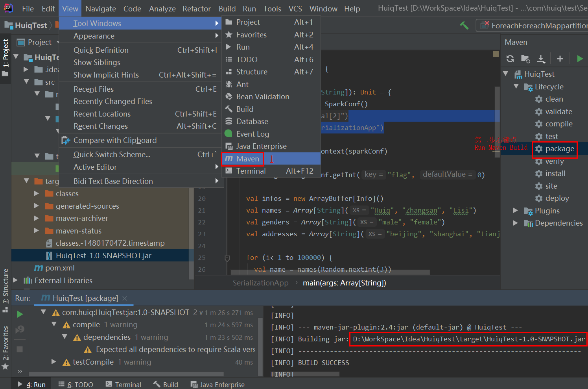Open the VCS menu

(x=295, y=9)
